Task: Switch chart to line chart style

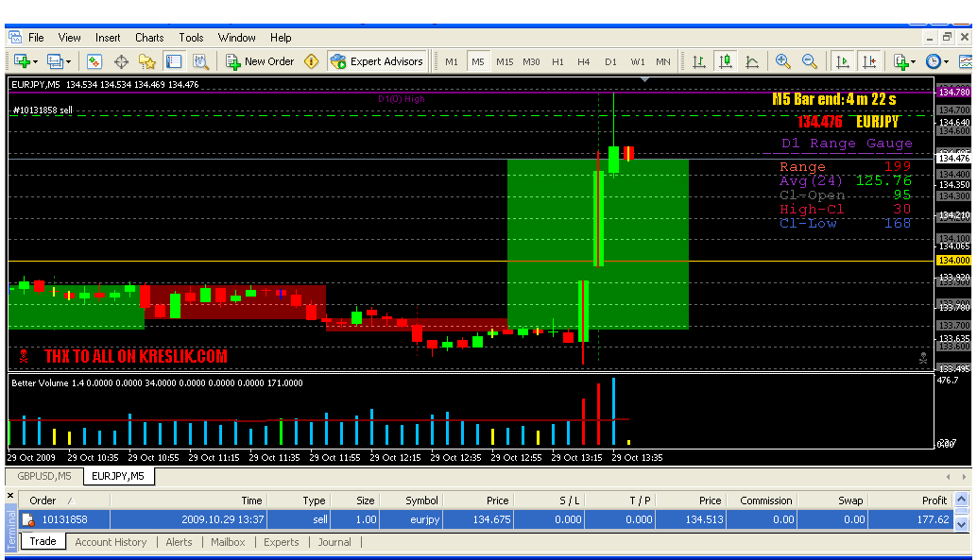Action: pyautogui.click(x=752, y=61)
